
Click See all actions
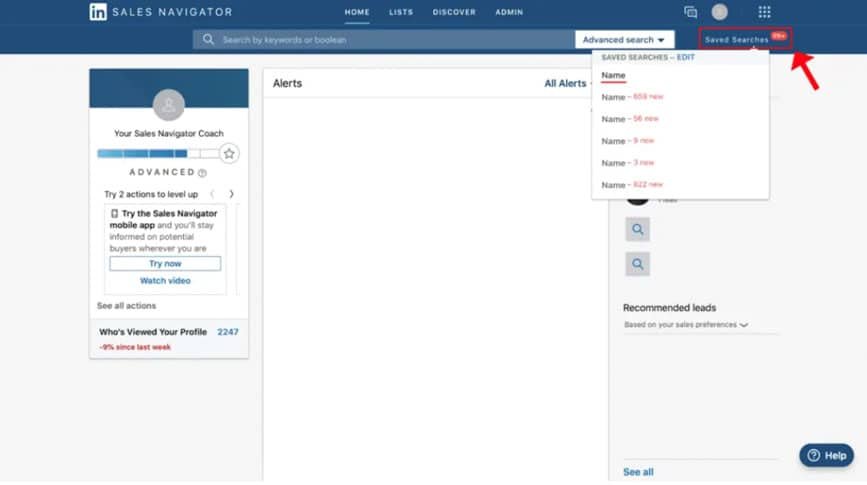126,305
